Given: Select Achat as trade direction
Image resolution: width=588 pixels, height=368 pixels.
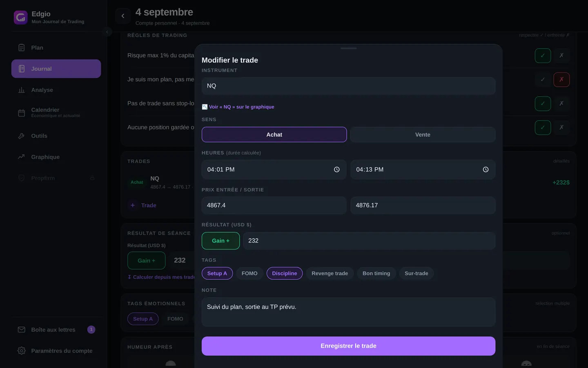Looking at the screenshot, I should click(274, 135).
